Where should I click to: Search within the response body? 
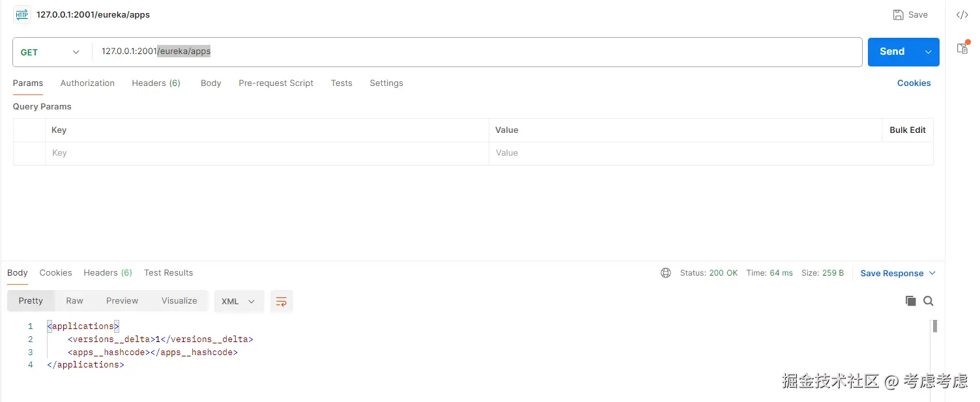click(x=929, y=301)
